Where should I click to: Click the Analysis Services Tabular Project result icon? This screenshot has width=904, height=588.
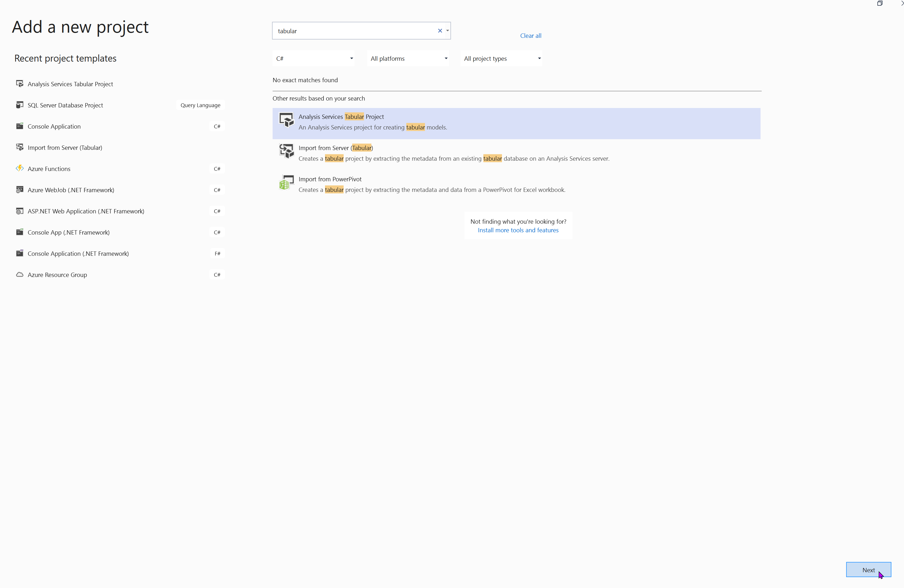coord(286,120)
